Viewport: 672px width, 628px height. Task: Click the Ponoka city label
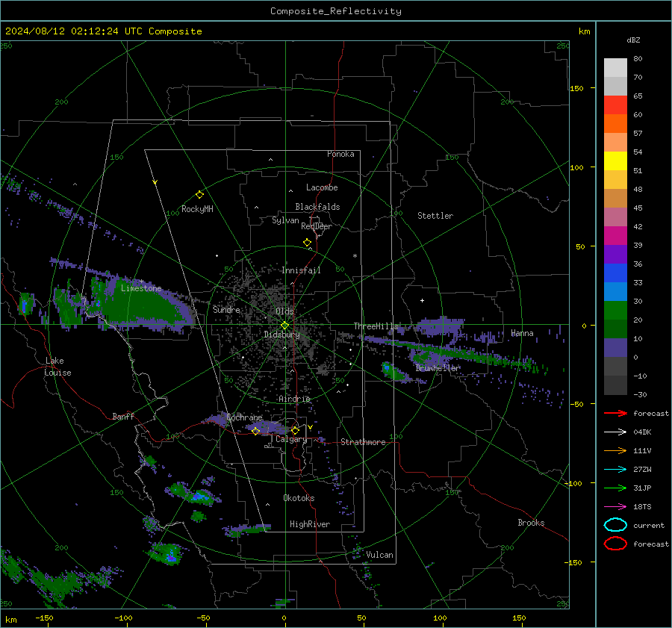[x=340, y=154]
